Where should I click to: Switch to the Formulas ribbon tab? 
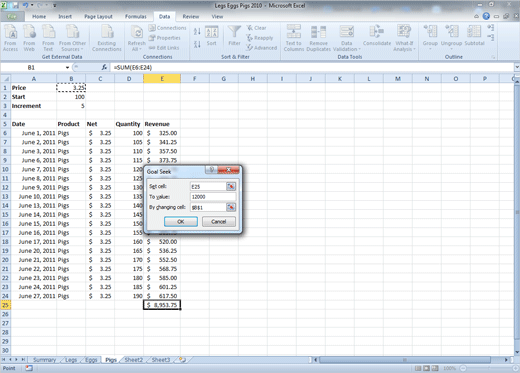coord(136,16)
